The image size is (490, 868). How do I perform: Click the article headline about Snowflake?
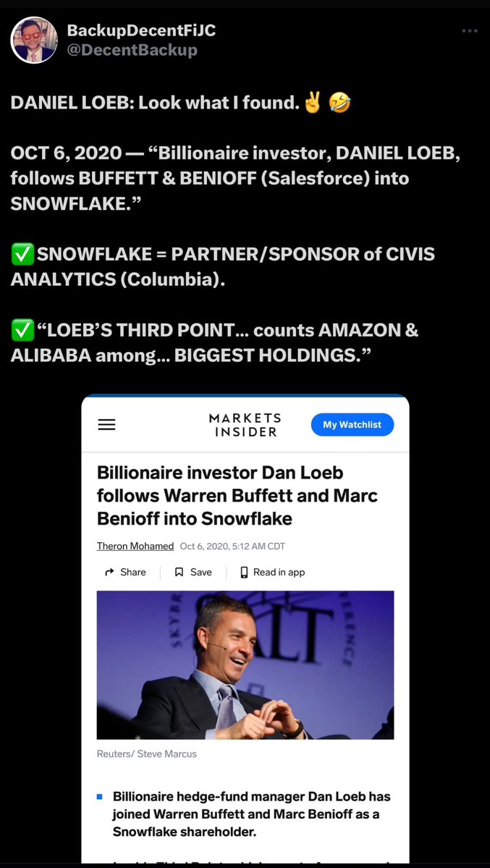point(237,495)
